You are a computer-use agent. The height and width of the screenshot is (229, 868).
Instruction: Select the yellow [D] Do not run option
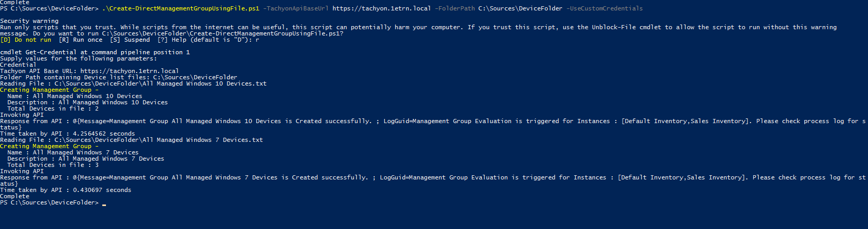click(x=26, y=40)
